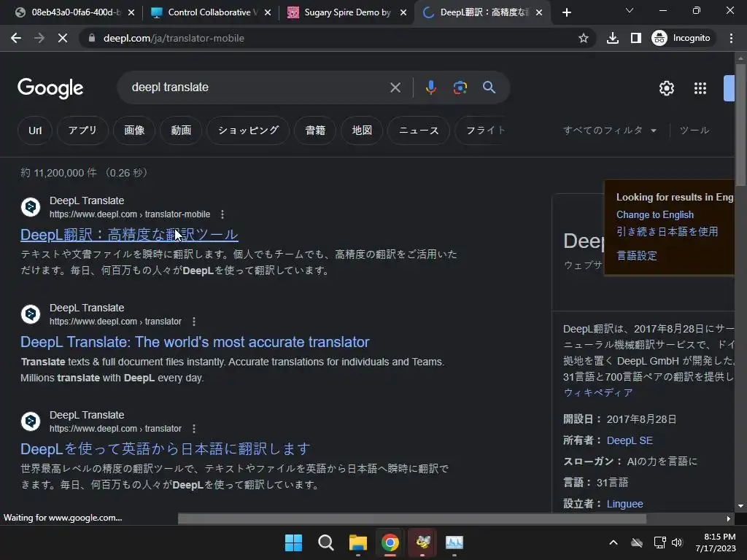747x560 pixels.
Task: Select the ショッピング filter chip
Action: click(248, 131)
